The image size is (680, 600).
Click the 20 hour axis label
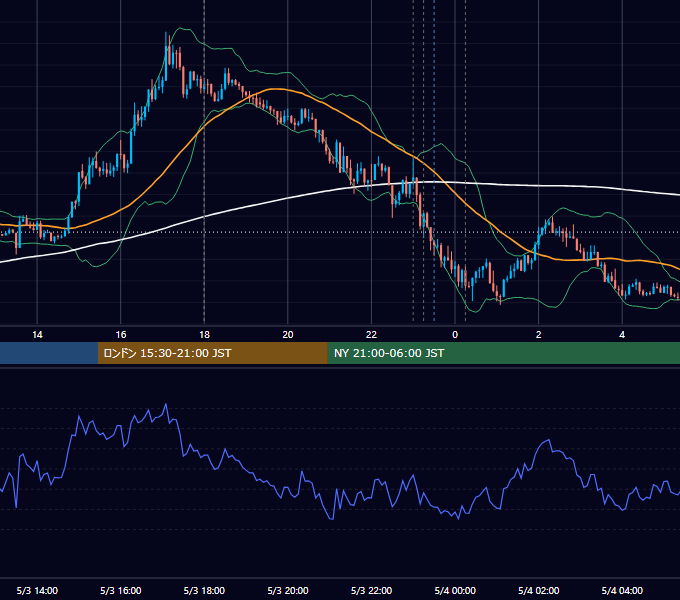click(x=288, y=335)
